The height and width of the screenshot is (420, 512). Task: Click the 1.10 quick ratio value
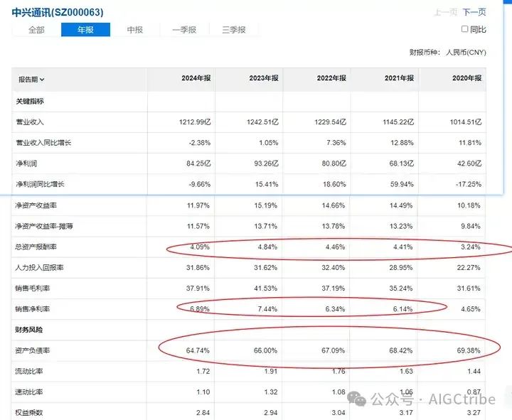[203, 392]
